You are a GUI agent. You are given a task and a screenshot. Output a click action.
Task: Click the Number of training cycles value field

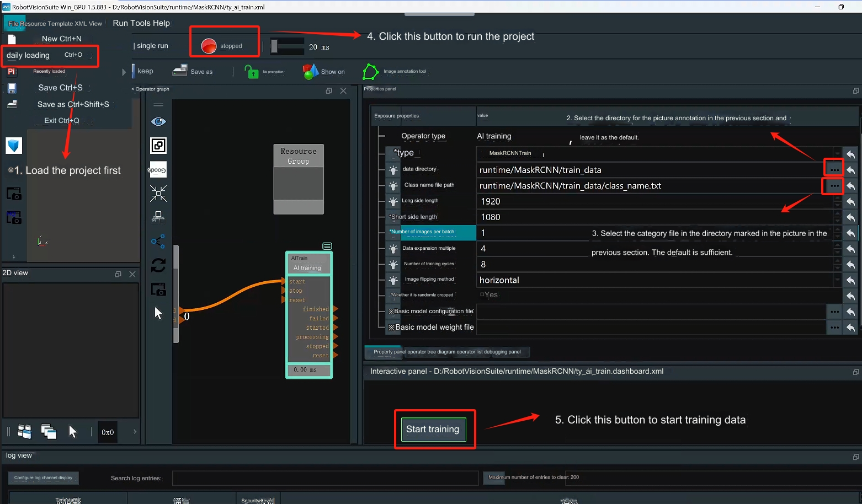click(x=655, y=265)
